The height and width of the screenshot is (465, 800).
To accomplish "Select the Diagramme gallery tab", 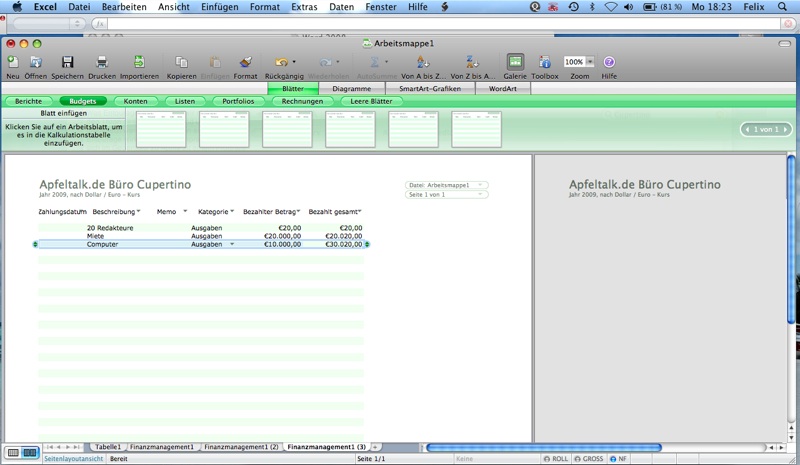I will click(x=352, y=88).
